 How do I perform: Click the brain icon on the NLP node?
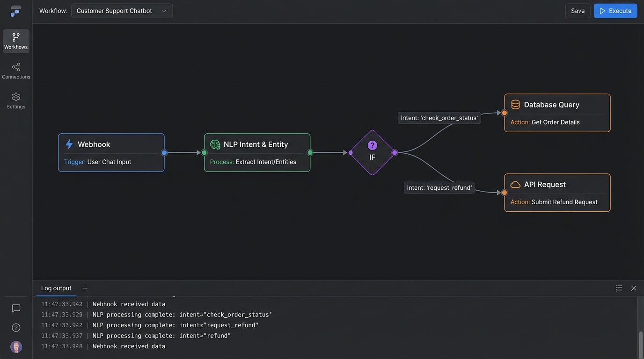pos(215,144)
